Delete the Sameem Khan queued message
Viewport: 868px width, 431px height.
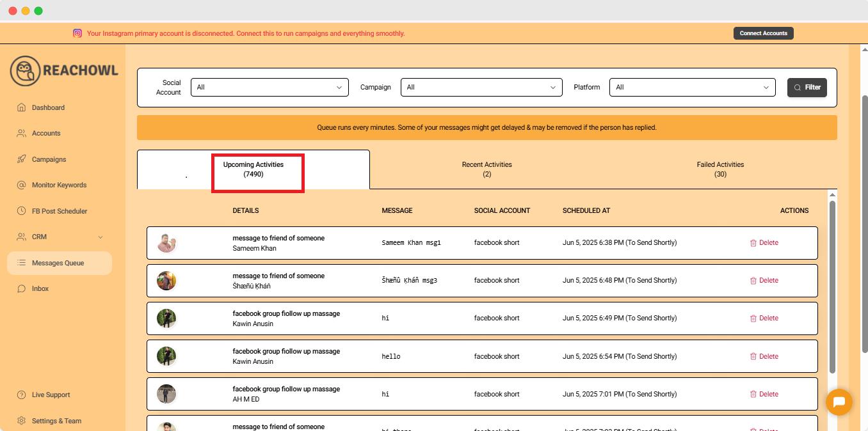tap(764, 243)
